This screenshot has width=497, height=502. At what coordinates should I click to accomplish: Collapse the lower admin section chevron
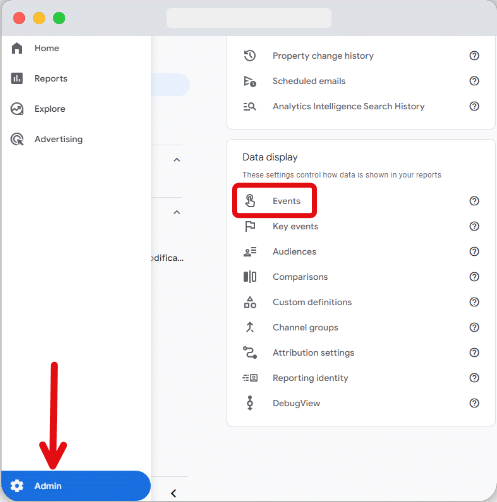pos(177,212)
